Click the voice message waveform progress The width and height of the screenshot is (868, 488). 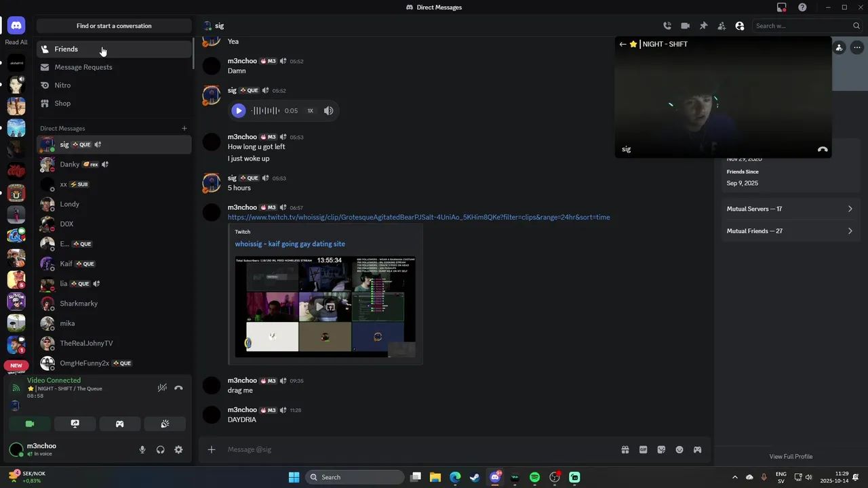click(x=265, y=110)
